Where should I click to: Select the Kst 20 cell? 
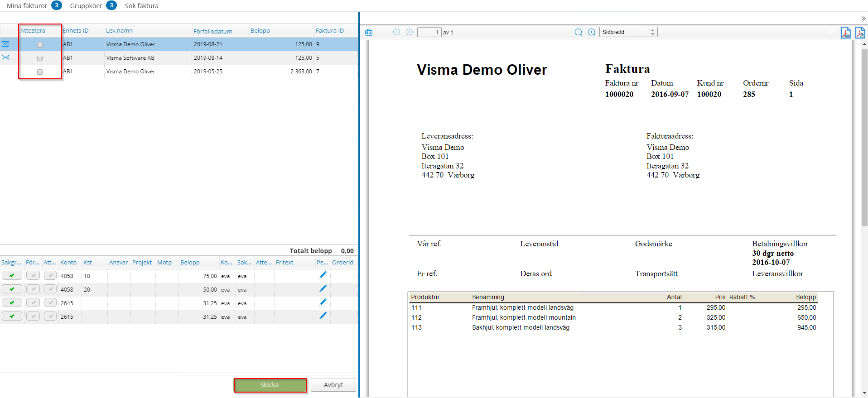pos(95,290)
